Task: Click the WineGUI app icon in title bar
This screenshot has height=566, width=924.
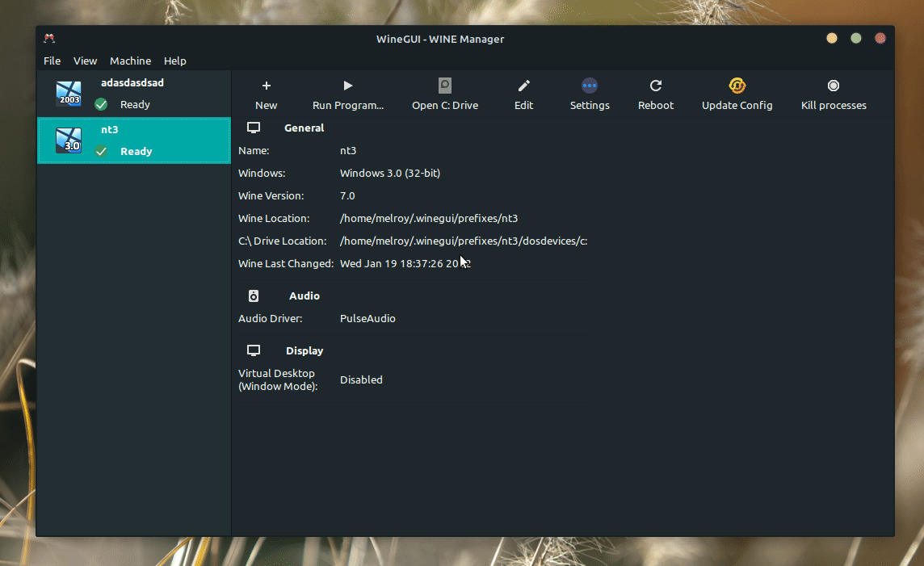Action: coord(49,38)
